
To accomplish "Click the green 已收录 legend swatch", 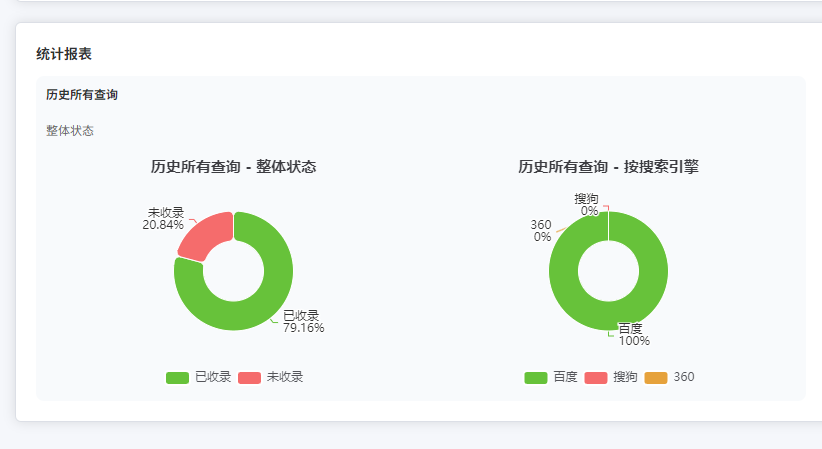I will [x=177, y=377].
